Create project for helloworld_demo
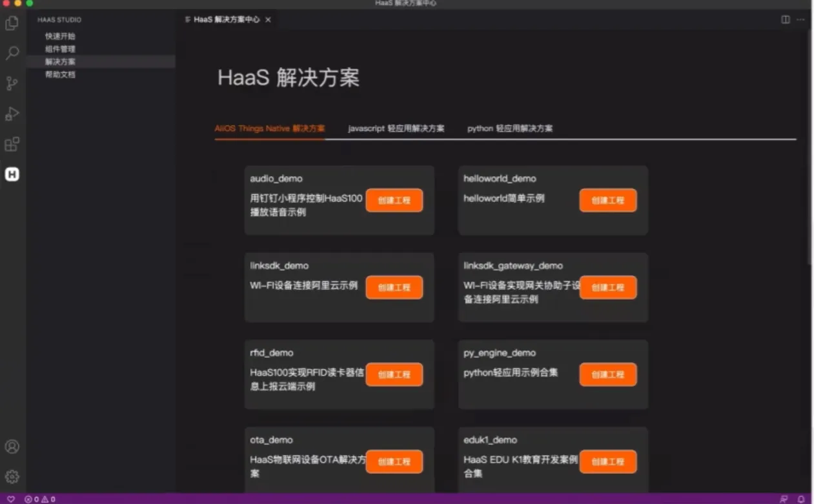The width and height of the screenshot is (814, 504). (608, 201)
